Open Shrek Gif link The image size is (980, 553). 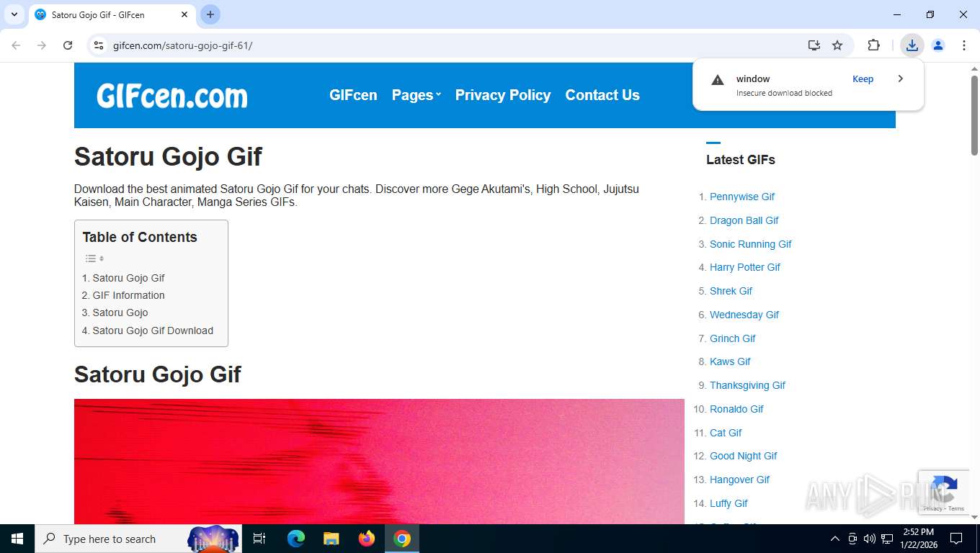[x=731, y=291]
